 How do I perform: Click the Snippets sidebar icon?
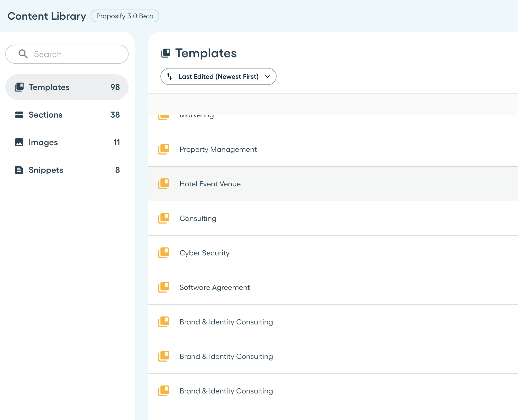[x=19, y=170]
